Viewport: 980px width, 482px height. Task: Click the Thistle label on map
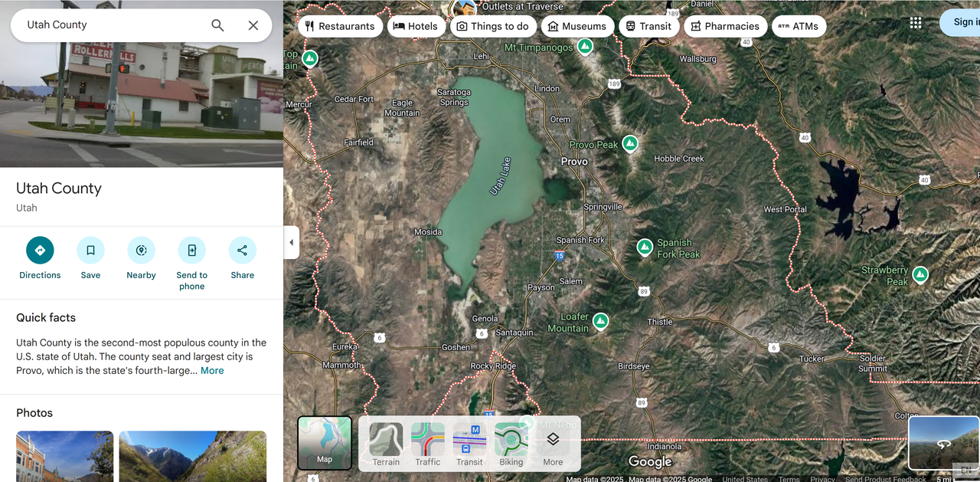(x=660, y=322)
